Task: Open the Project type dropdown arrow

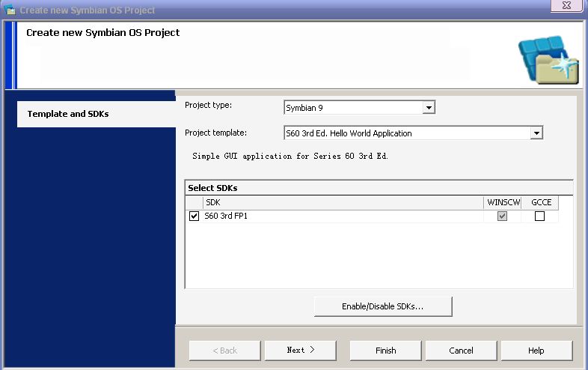Action: point(429,108)
